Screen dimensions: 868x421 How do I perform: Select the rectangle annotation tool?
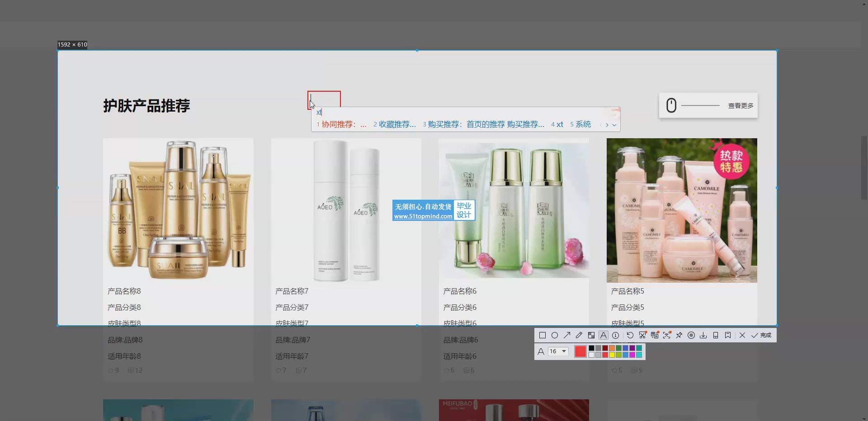coord(542,335)
